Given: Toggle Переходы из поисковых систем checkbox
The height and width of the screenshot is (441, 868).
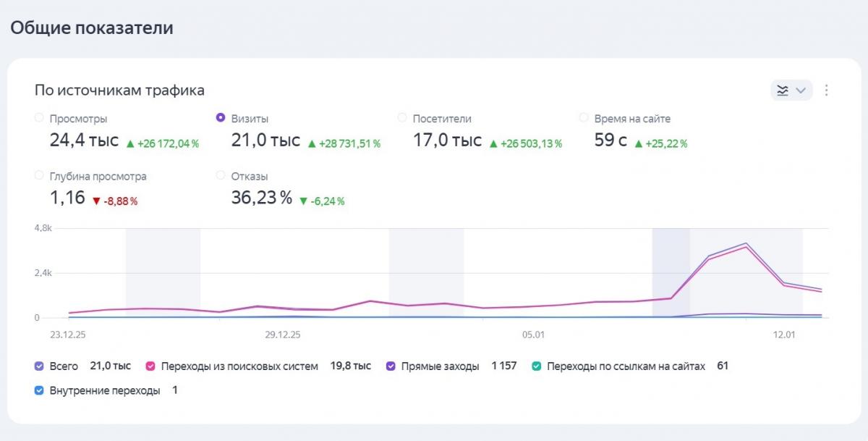Looking at the screenshot, I should tap(151, 366).
